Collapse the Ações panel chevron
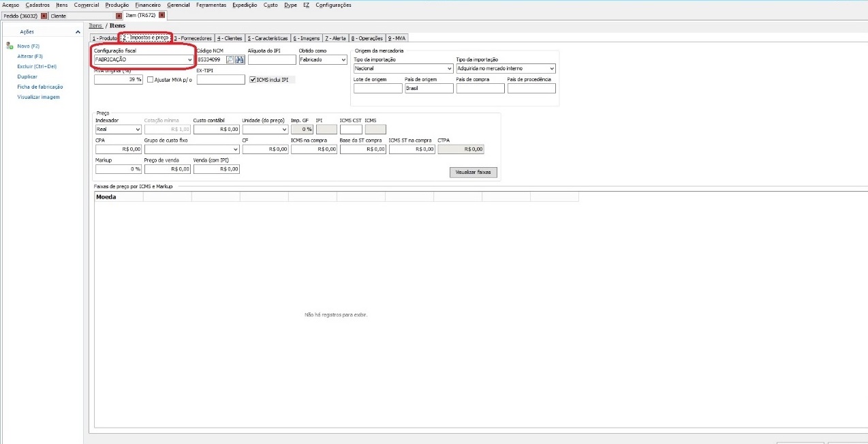 78,32
